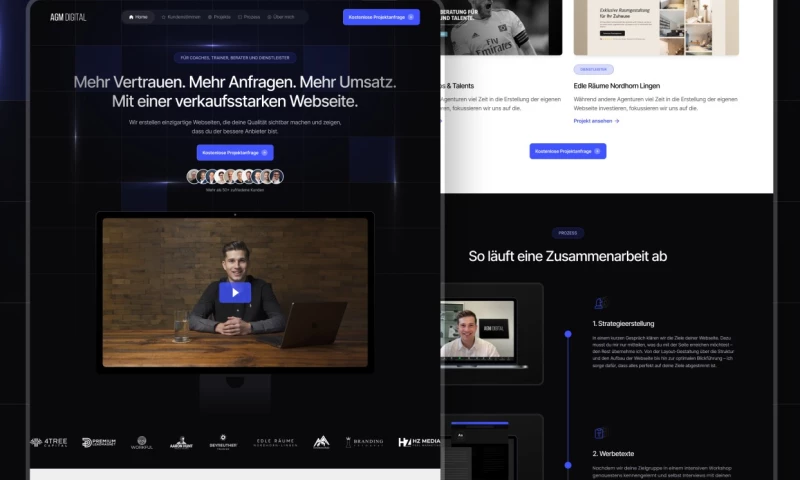Select the Workful client logo
This screenshot has height=480, width=800.
pos(142,441)
